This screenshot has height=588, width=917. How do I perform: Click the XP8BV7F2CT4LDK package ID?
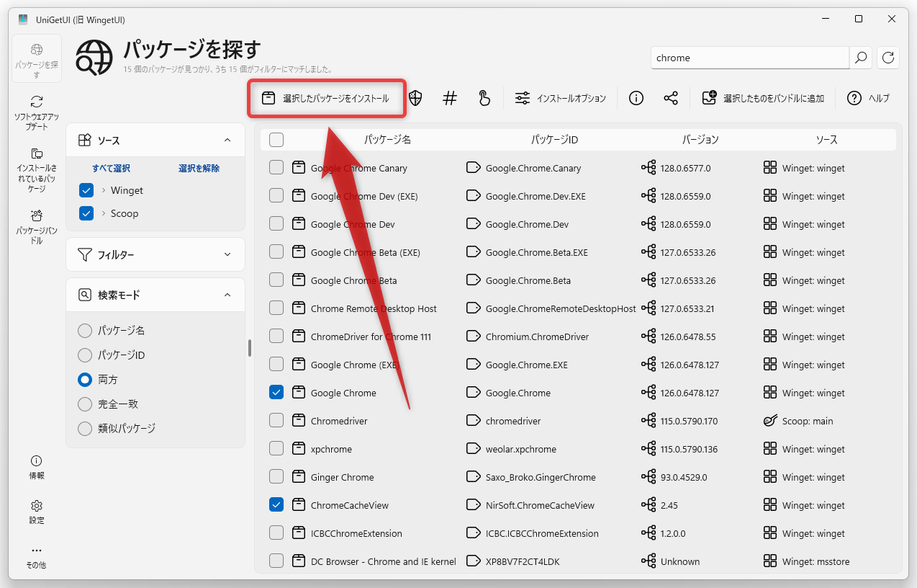[522, 561]
